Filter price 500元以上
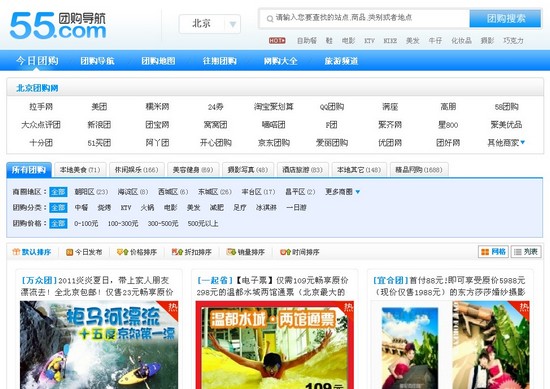 click(203, 223)
